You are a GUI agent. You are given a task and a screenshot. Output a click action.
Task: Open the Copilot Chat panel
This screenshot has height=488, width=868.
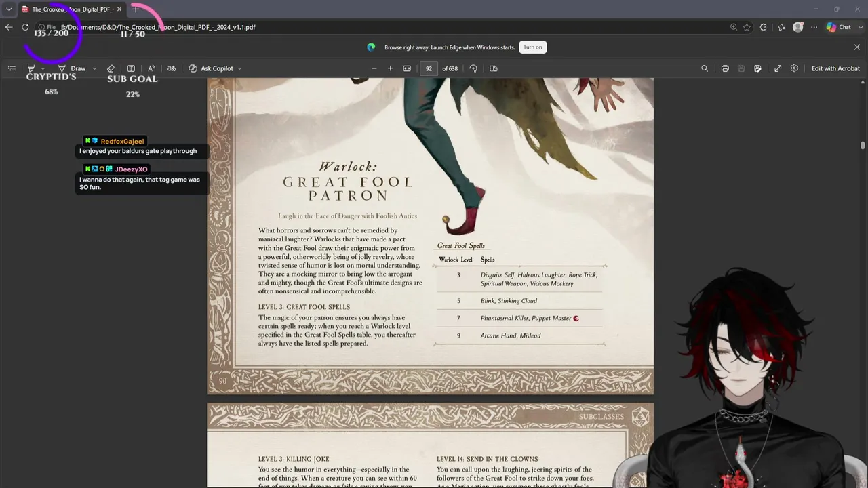point(839,27)
